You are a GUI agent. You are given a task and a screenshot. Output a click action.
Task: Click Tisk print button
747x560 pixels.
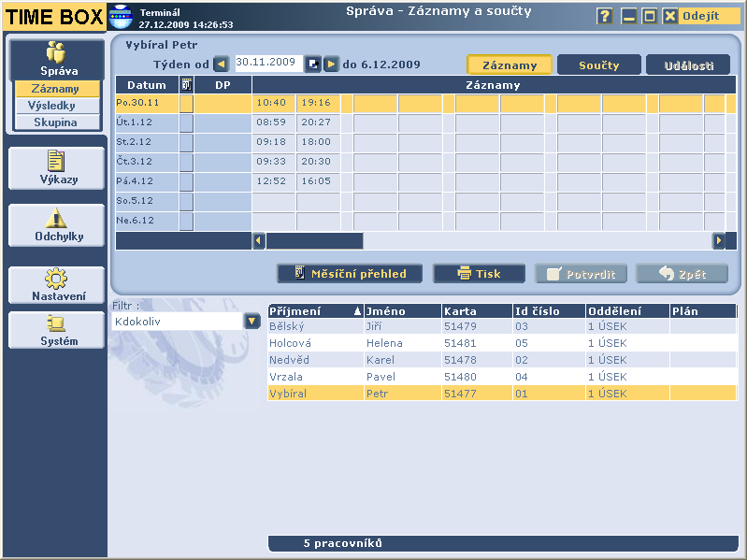point(480,274)
